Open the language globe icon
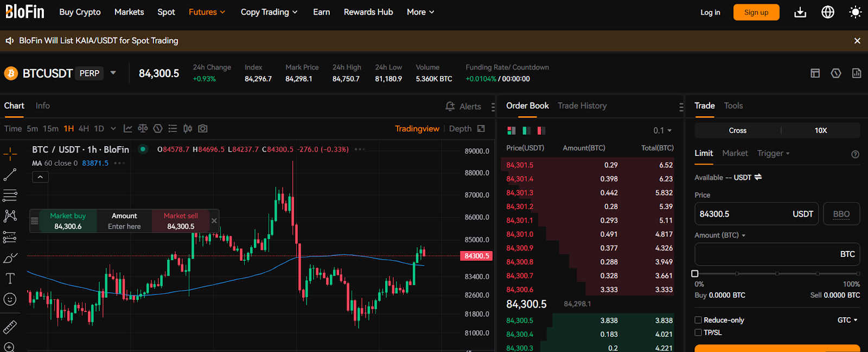Viewport: 868px width, 352px height. point(828,12)
